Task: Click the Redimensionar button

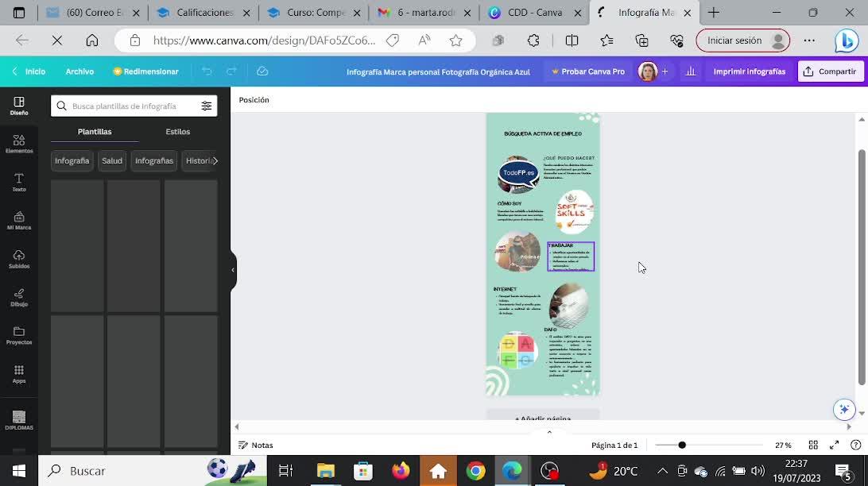Action: coord(145,71)
